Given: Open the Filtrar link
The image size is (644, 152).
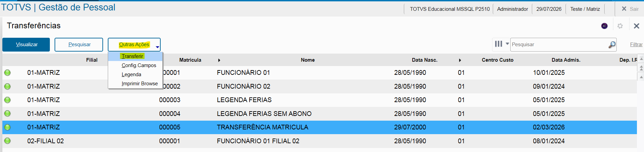Looking at the screenshot, I should (x=636, y=44).
